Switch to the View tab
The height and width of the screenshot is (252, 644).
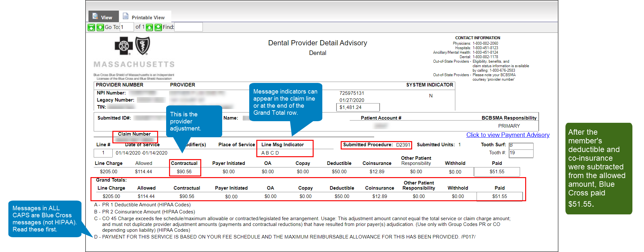[103, 16]
